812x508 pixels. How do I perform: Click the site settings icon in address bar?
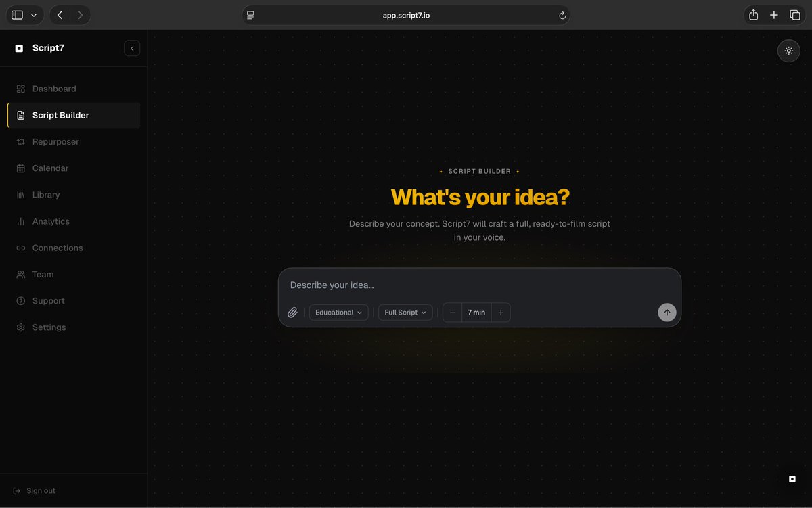(x=250, y=15)
